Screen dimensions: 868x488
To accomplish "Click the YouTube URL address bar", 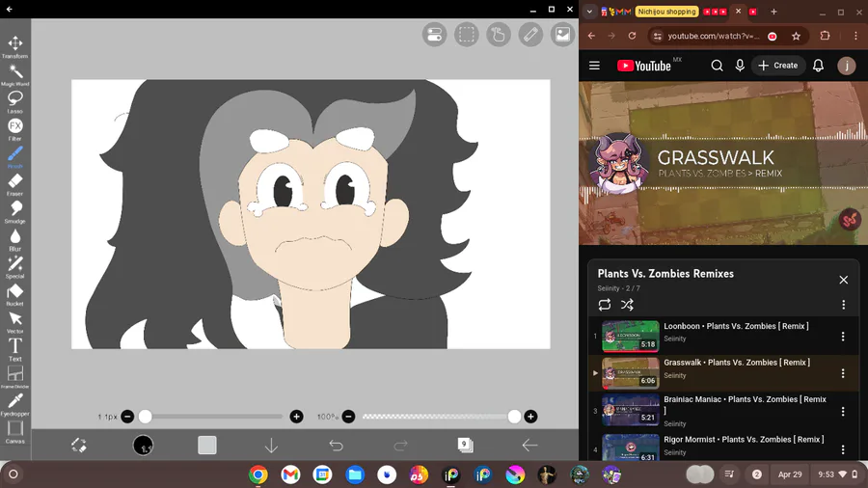I will pyautogui.click(x=714, y=36).
